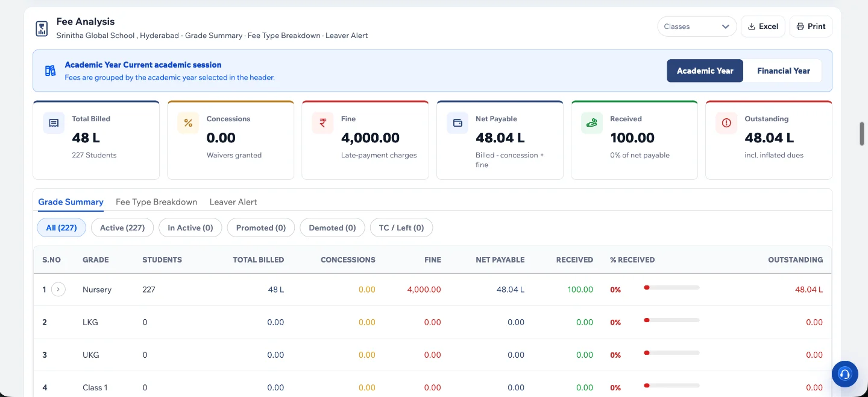
Task: Click the Nursery students count 227
Action: pos(149,290)
